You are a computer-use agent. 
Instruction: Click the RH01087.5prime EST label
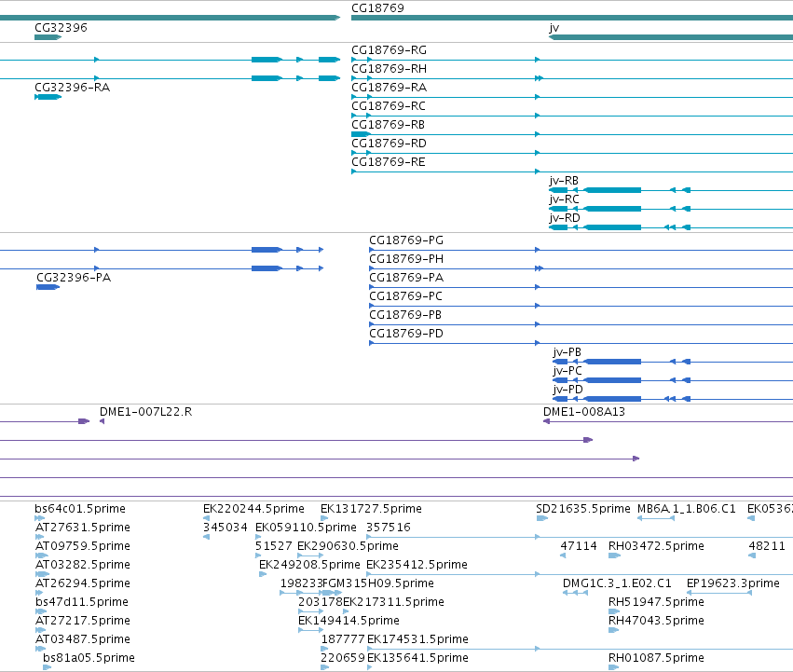656,659
